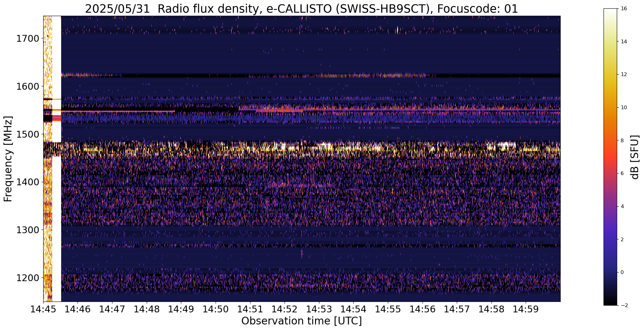Viewport: 644px width, 330px height.
Task: Click the 14:51 time tick label
Action: point(250,309)
